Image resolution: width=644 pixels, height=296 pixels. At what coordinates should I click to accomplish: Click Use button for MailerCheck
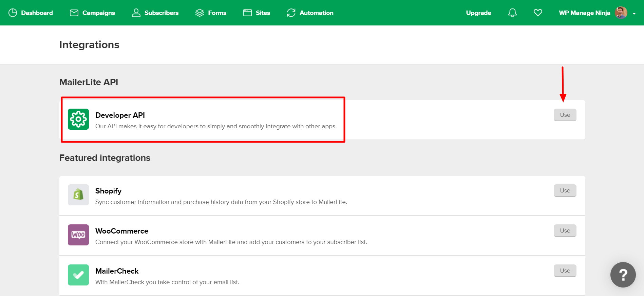pos(565,271)
